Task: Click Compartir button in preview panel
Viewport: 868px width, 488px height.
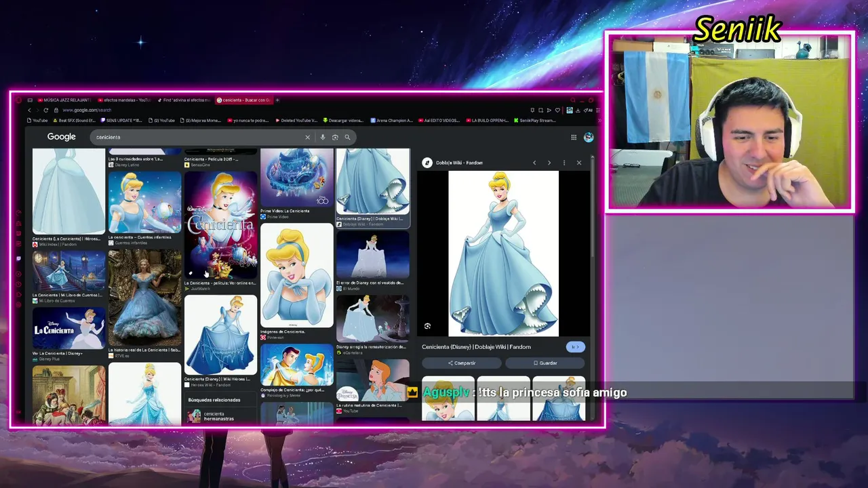Action: click(462, 363)
